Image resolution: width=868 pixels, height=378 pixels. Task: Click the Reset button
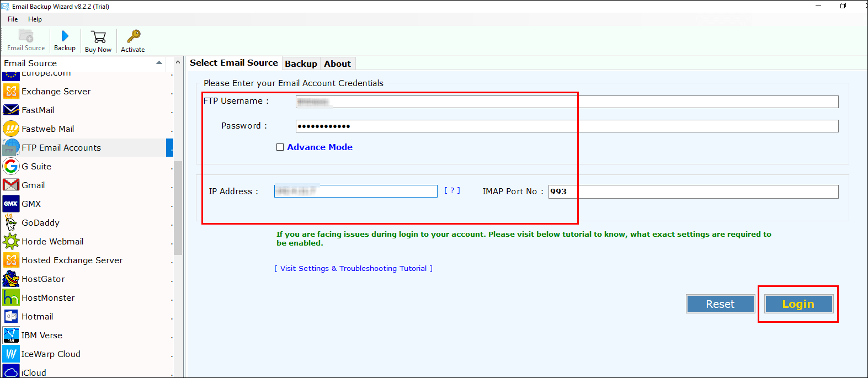click(x=720, y=304)
